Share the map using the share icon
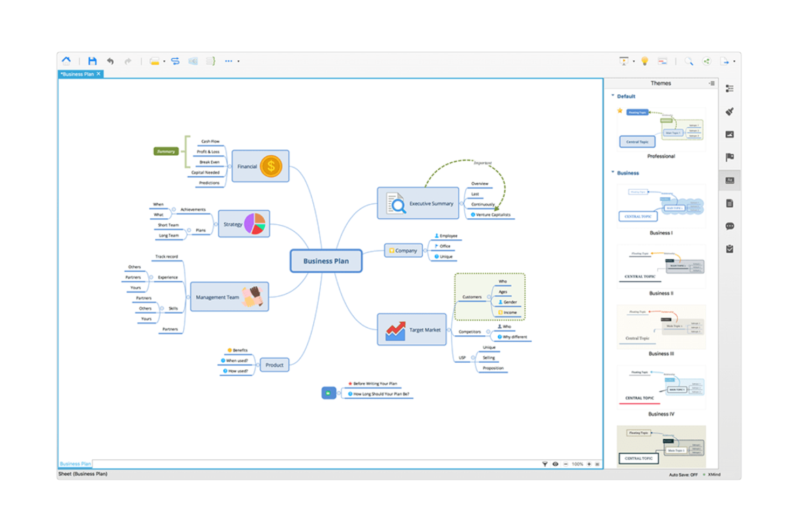798x532 pixels. 707,61
